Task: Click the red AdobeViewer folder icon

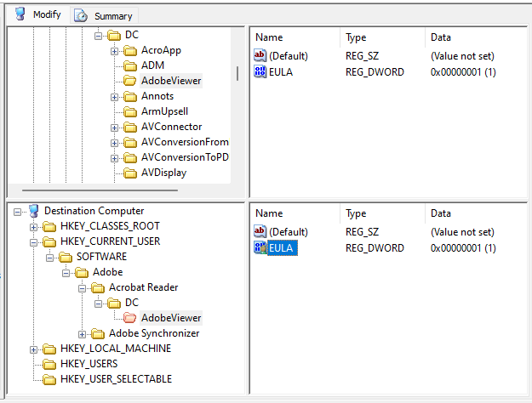Action: (x=130, y=318)
